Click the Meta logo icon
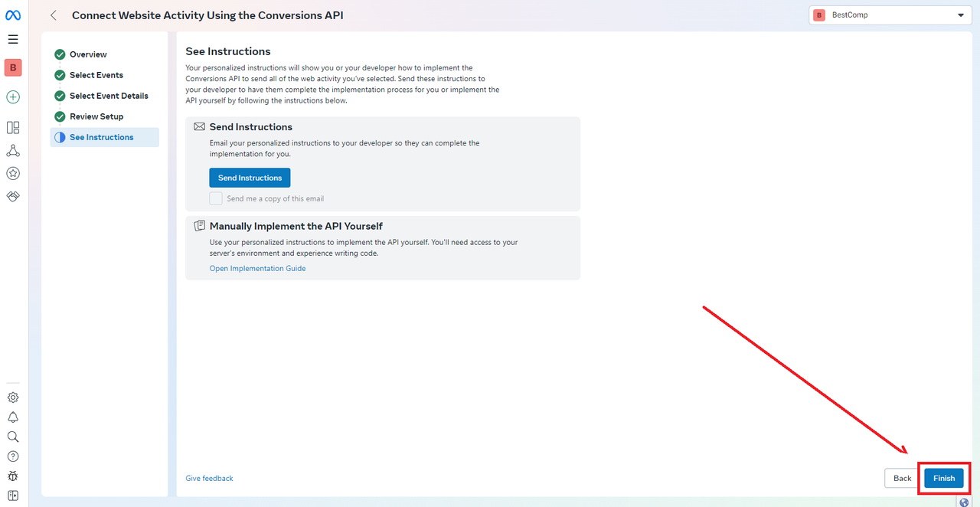Viewport: 980px width, 507px height. (13, 15)
